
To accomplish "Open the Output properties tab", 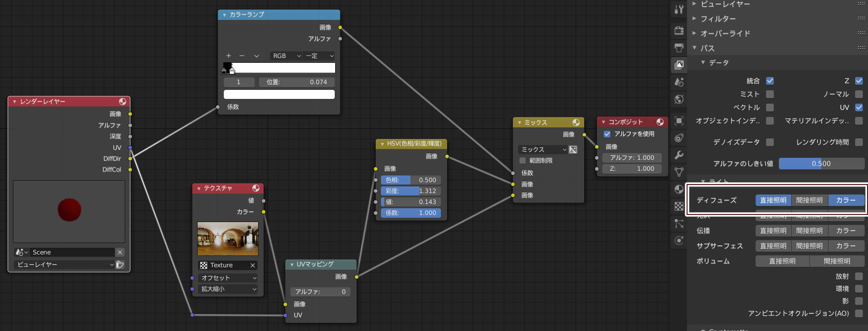I will (x=679, y=48).
